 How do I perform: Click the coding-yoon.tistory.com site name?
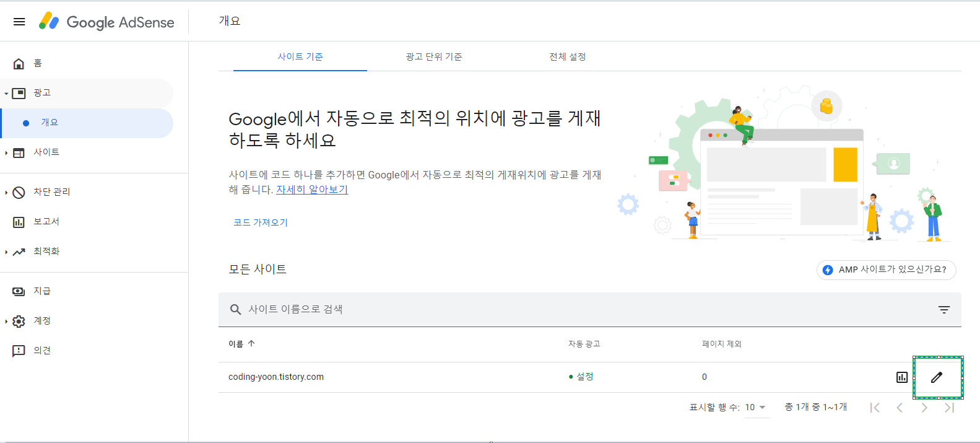(276, 377)
